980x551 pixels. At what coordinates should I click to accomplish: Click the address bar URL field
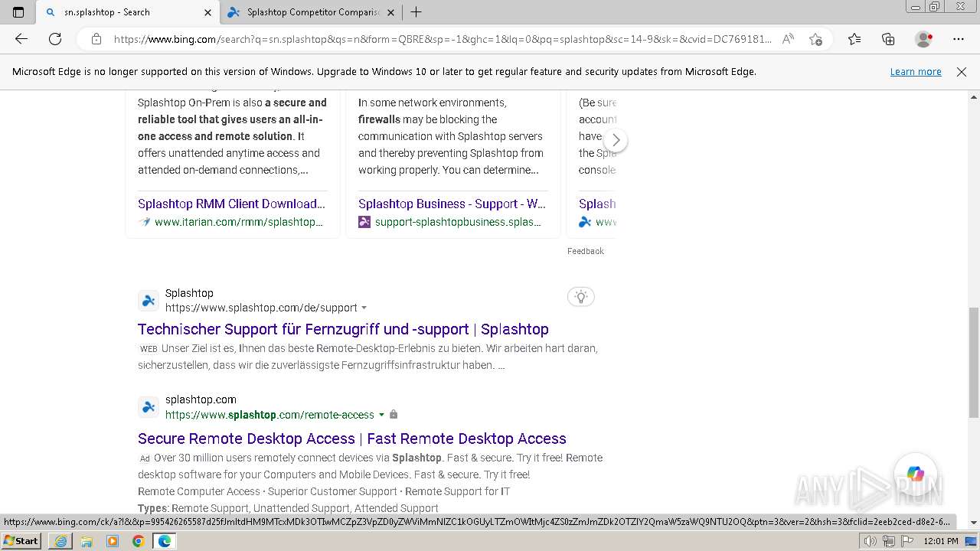coord(443,39)
